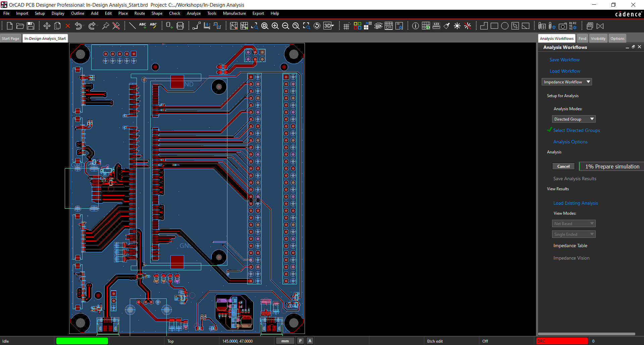Select the Zoom In magnifier icon
Viewport: 644px width, 345px height.
pos(275,26)
